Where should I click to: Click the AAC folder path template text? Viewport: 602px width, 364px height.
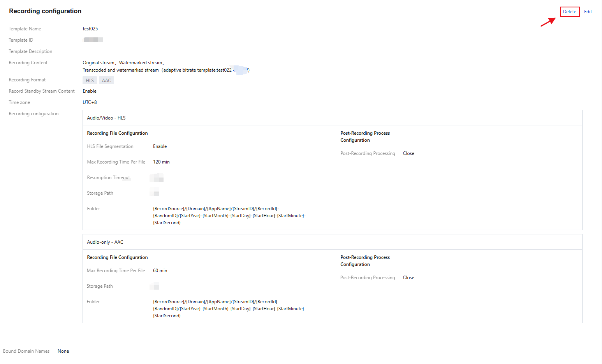tap(229, 309)
